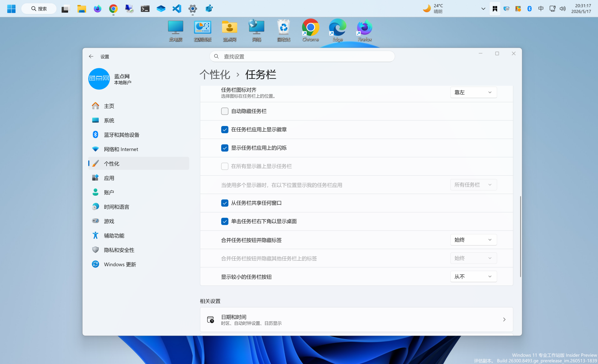Toggle 在所有显示器上显示任务栏 checkbox
This screenshot has height=364, width=598.
pos(225,166)
